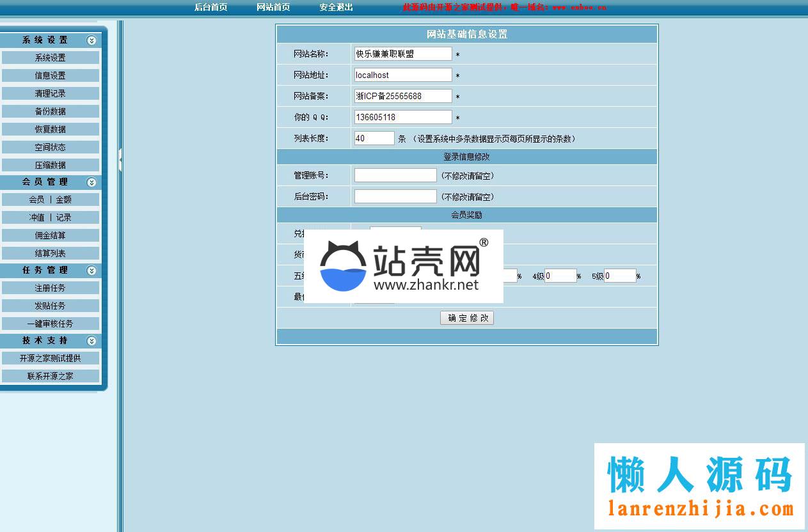The width and height of the screenshot is (808, 532).
Task: Click 安全退出 to log out
Action: pos(336,8)
